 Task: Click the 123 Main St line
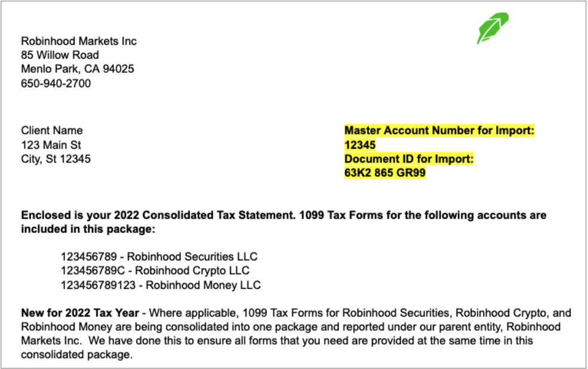point(51,145)
